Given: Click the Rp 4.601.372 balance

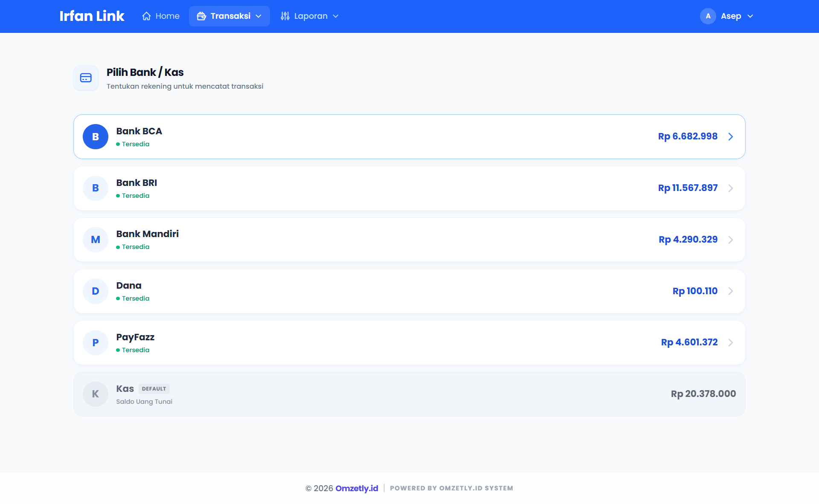Looking at the screenshot, I should (689, 342).
